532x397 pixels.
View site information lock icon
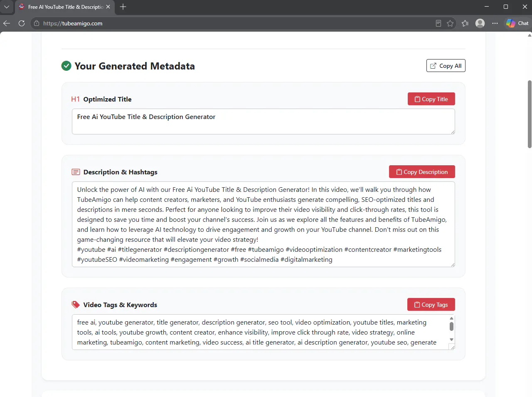(x=37, y=23)
